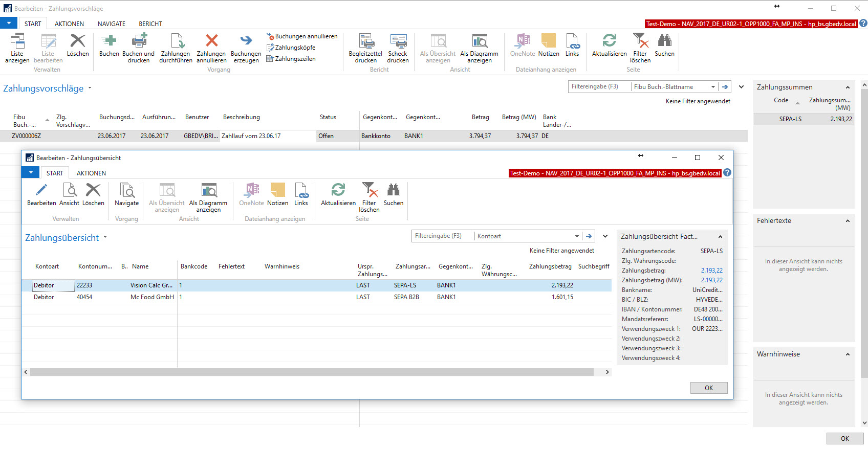Click the 2.193,22 Zahlungsbetrag link
The width and height of the screenshot is (868, 449).
712,271
